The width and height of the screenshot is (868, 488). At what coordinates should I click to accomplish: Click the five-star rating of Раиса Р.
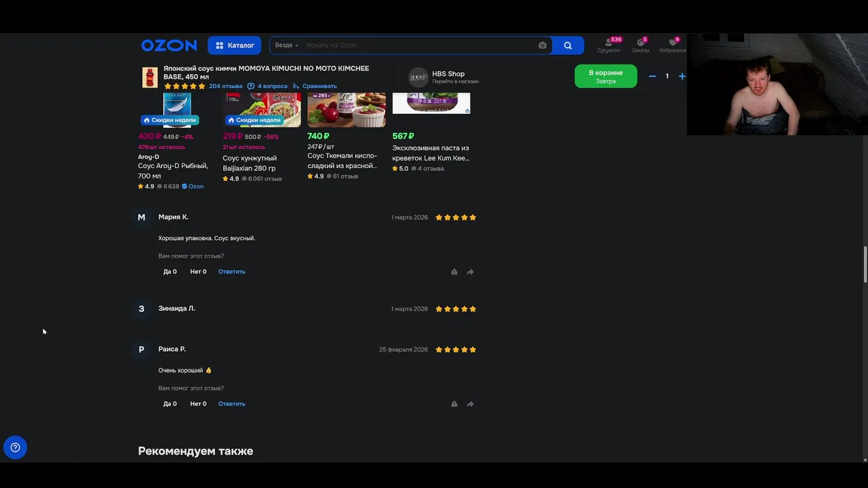[x=456, y=350]
